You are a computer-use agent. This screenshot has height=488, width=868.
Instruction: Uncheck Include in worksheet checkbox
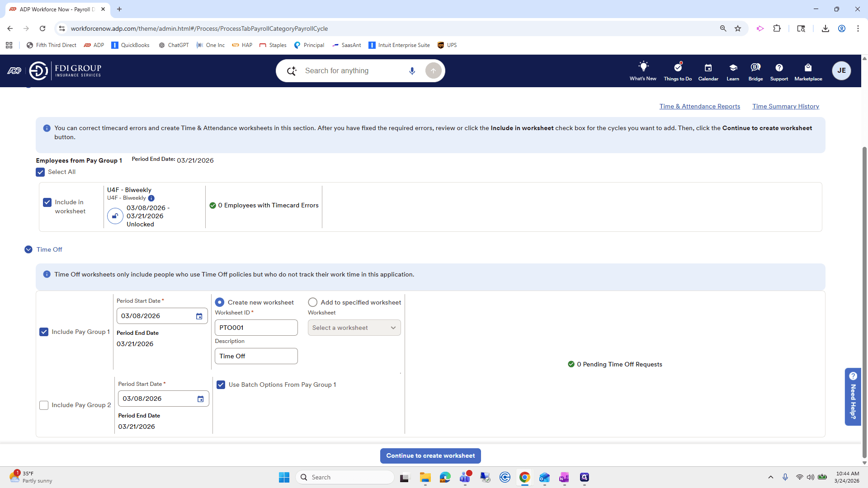coord(47,202)
